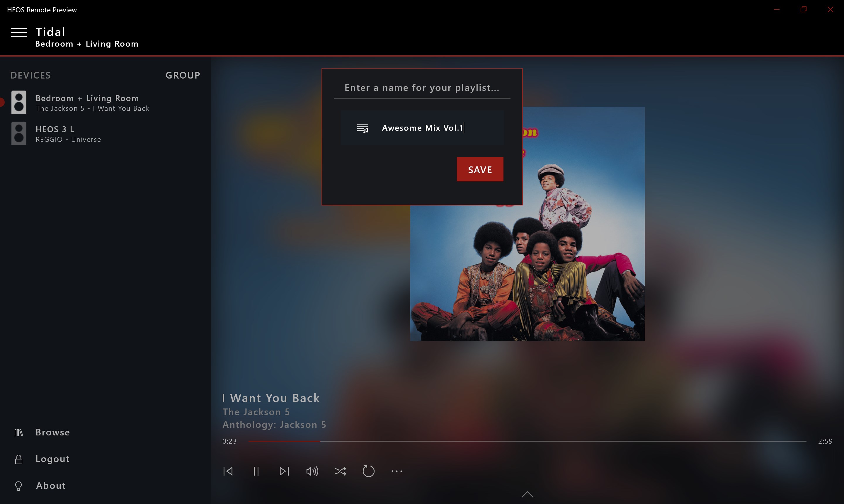Select the Bedroom + Living Room speaker icon
844x504 pixels.
(x=19, y=102)
